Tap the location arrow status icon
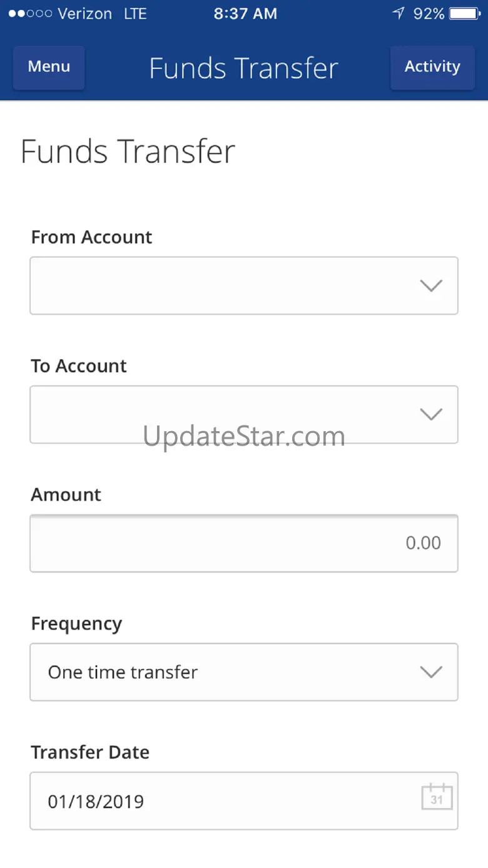This screenshot has height=868, width=488. pos(399,14)
